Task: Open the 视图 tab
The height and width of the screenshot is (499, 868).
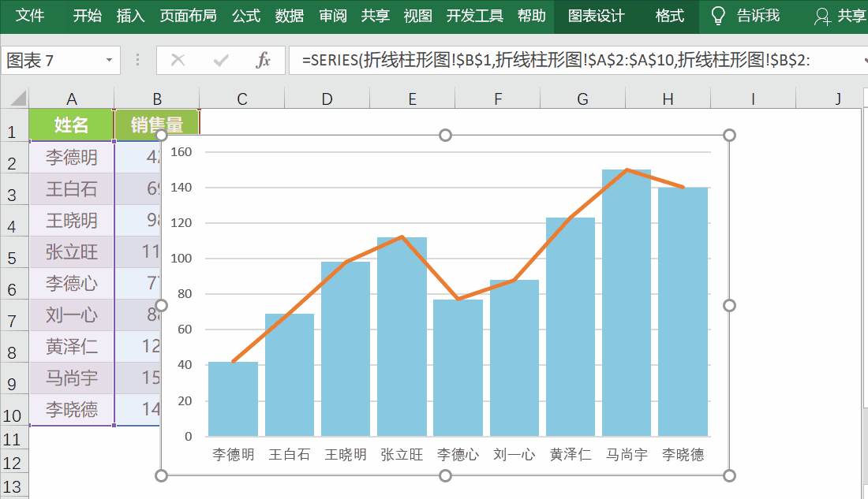Action: point(418,16)
